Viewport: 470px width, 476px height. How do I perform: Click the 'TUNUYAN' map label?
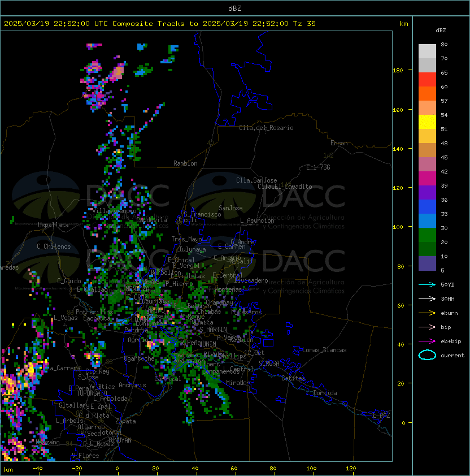tap(120, 440)
